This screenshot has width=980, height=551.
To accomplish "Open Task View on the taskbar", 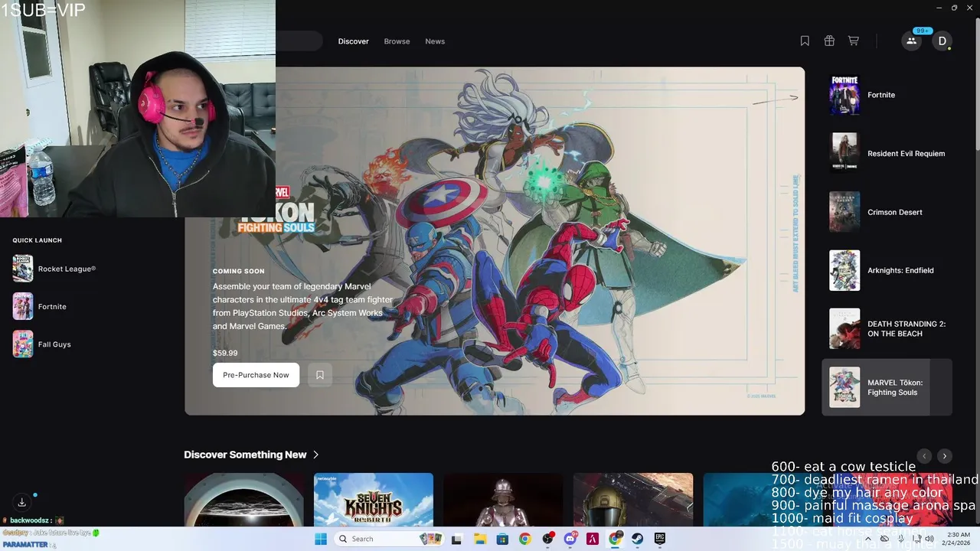I will tap(456, 539).
